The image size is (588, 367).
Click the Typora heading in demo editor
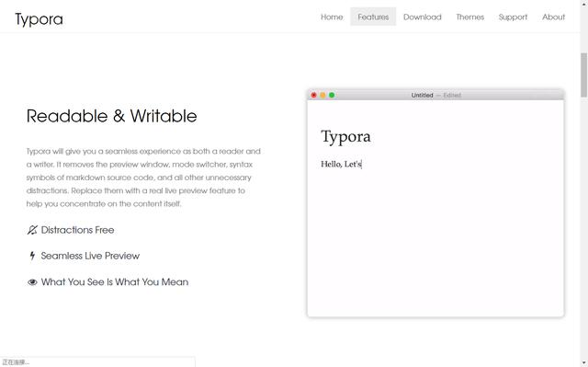(x=345, y=137)
